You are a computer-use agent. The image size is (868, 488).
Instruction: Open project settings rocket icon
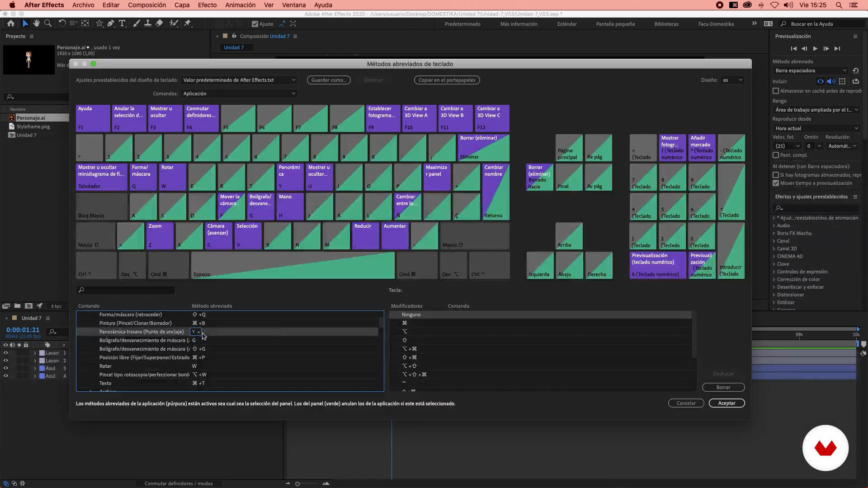click(39, 306)
